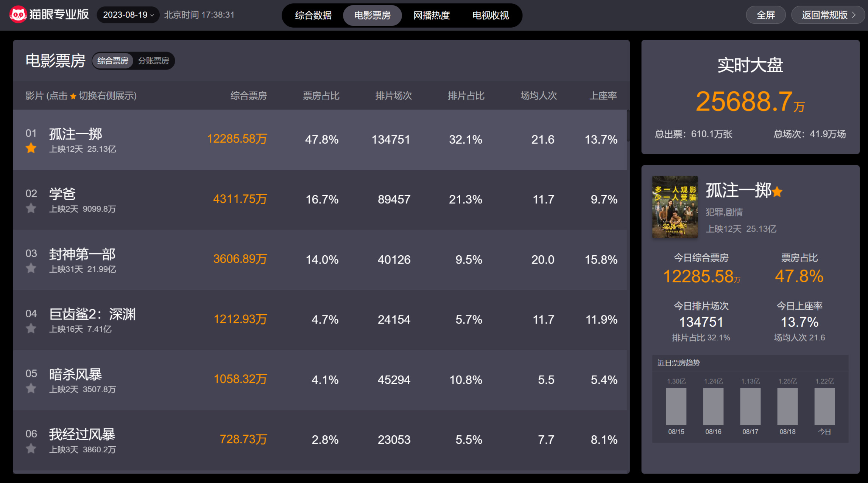868x483 pixels.
Task: Open the 网播热度 tab
Action: click(x=432, y=16)
